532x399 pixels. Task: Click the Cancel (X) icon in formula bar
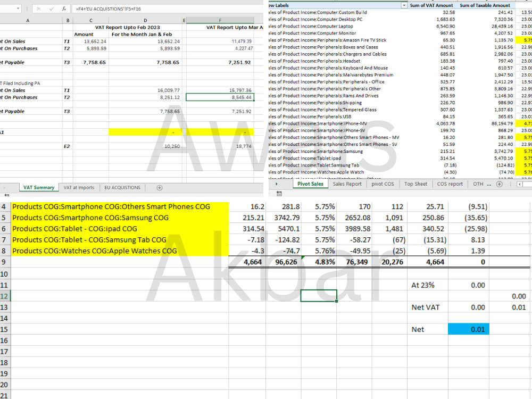pyautogui.click(x=38, y=8)
